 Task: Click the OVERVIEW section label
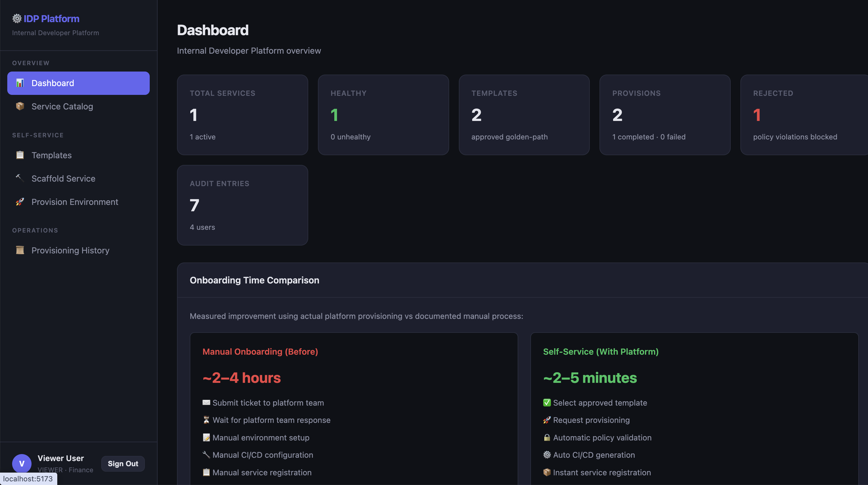point(31,63)
